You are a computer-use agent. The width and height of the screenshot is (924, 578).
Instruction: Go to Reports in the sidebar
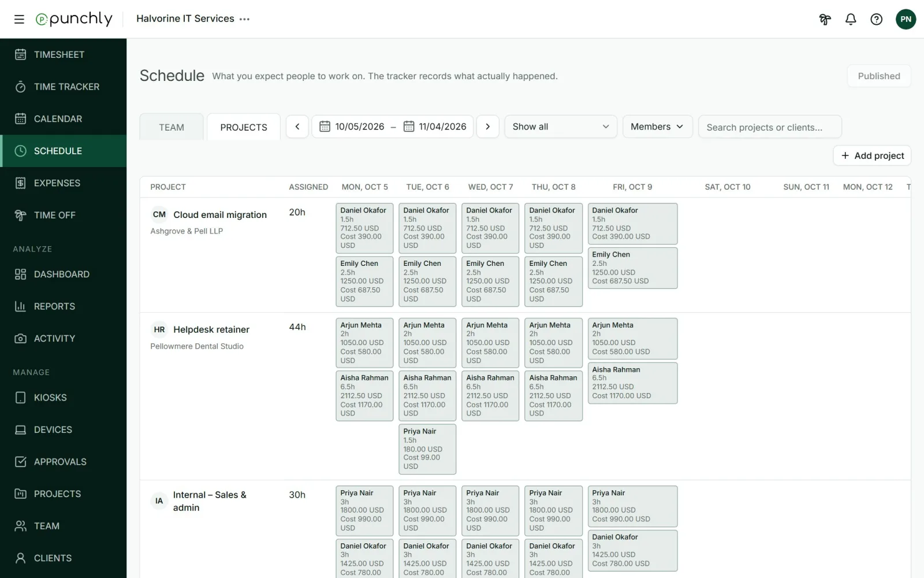[63, 306]
